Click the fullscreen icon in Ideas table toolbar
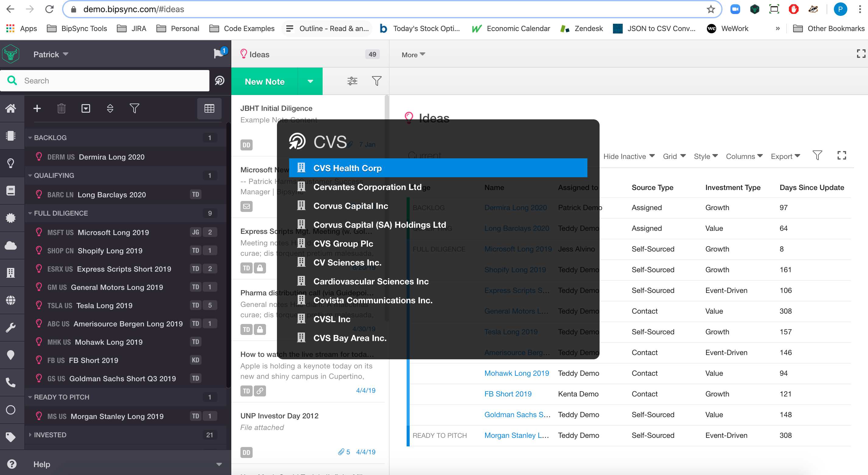This screenshot has height=475, width=868. coord(842,155)
